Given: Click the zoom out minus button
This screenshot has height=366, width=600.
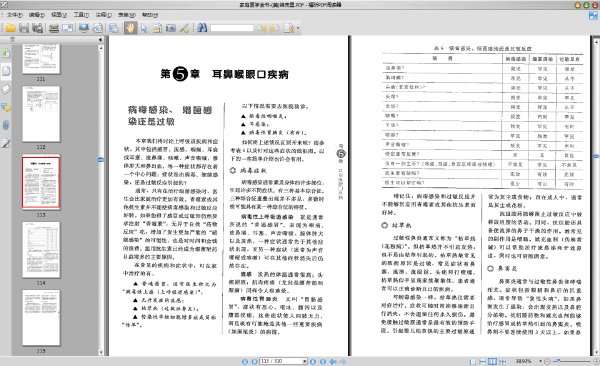Looking at the screenshot, I should point(547,361).
